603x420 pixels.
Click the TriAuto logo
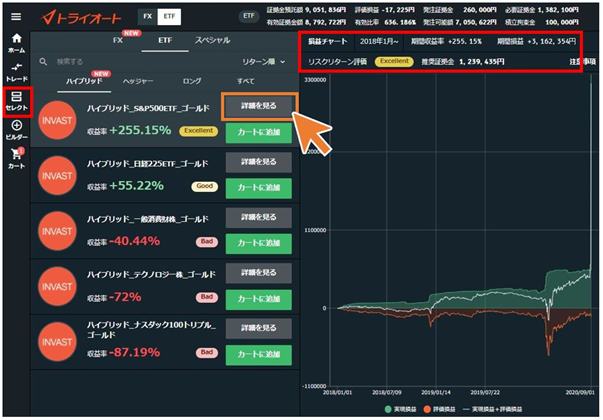[81, 17]
